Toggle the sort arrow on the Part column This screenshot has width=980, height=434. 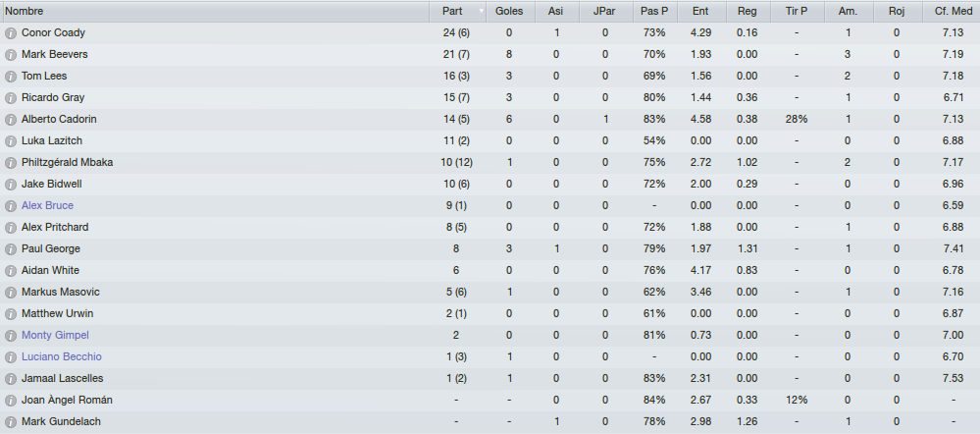coord(482,11)
